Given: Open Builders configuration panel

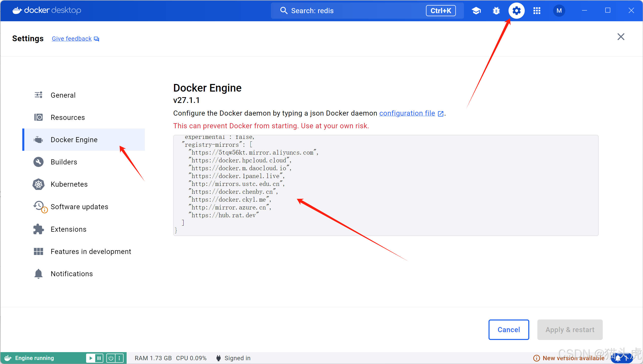Looking at the screenshot, I should tap(64, 162).
